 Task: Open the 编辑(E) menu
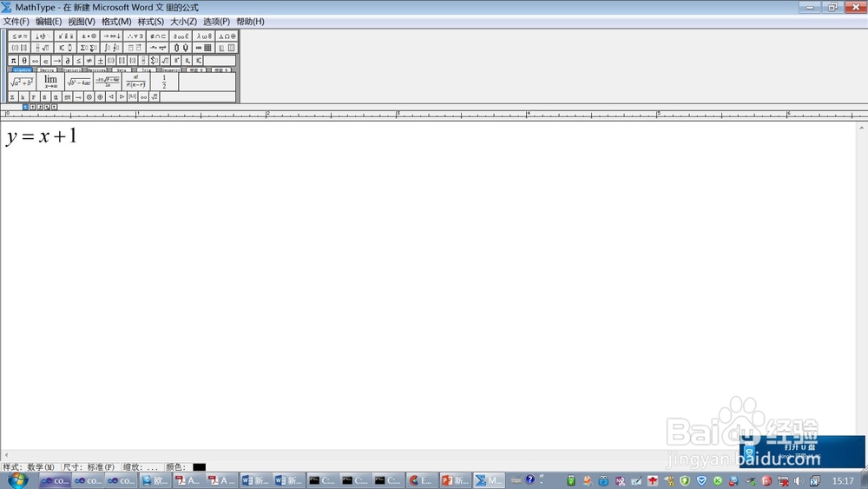point(49,22)
